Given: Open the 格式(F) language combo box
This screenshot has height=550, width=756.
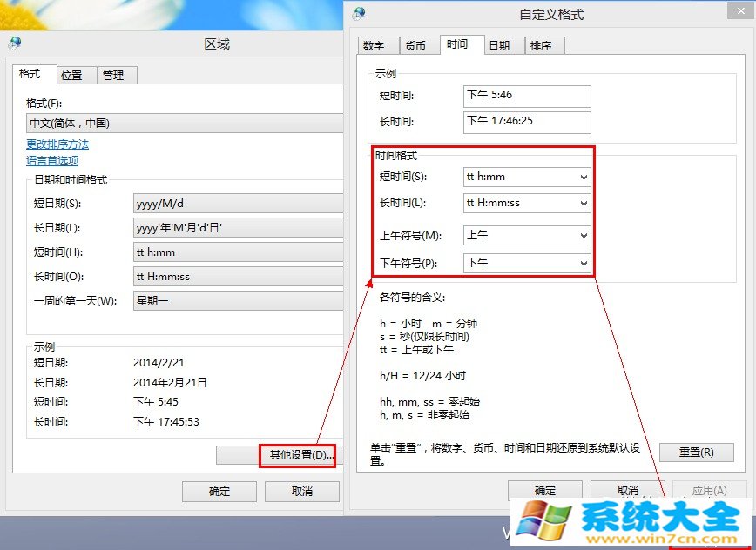Looking at the screenshot, I should coord(184,124).
